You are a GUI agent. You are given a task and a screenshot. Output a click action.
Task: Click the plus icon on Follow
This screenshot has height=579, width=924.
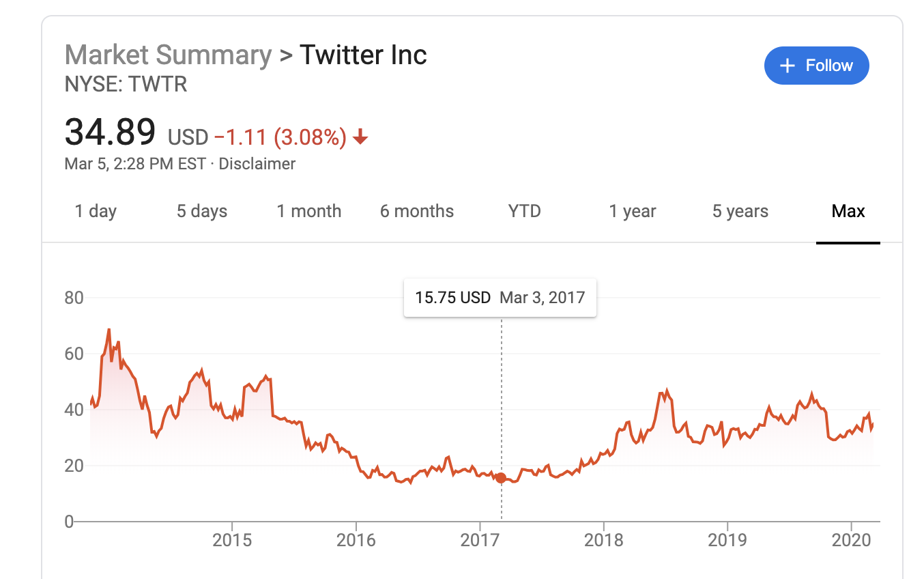[788, 66]
